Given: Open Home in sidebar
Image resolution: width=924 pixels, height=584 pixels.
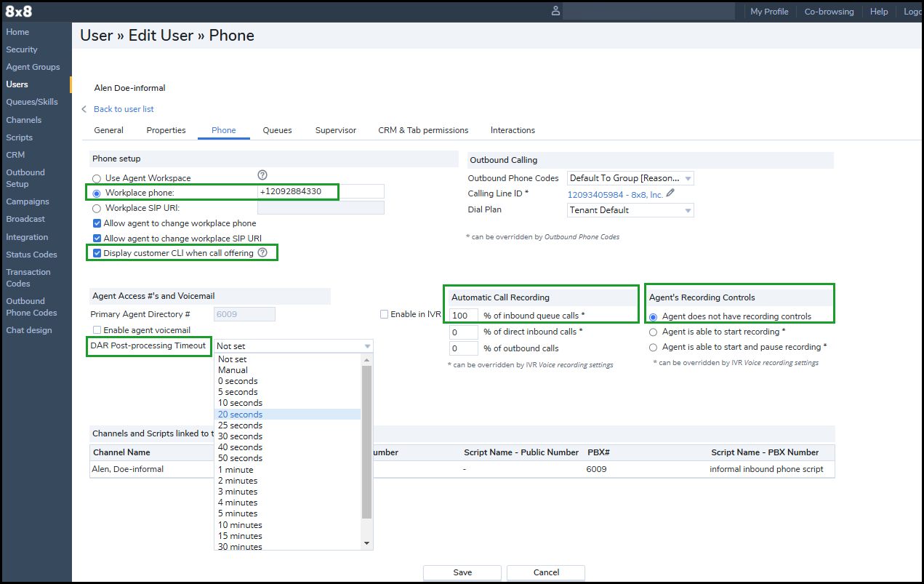Looking at the screenshot, I should point(17,32).
